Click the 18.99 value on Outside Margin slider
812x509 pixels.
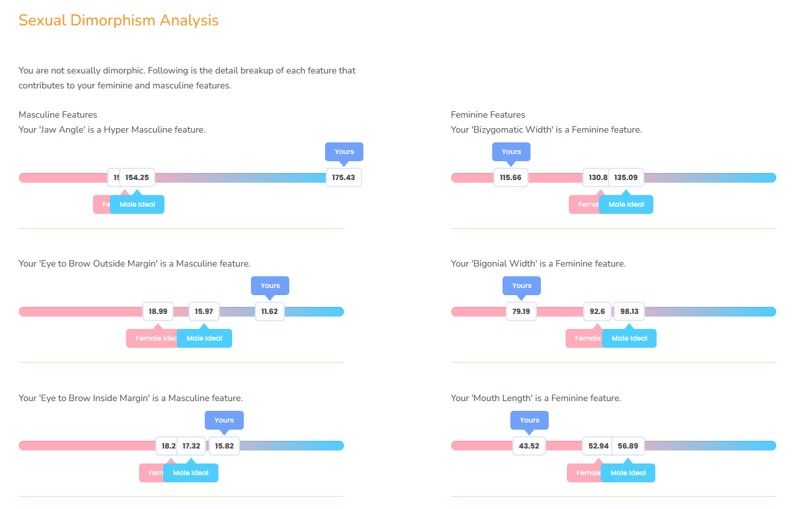[158, 311]
